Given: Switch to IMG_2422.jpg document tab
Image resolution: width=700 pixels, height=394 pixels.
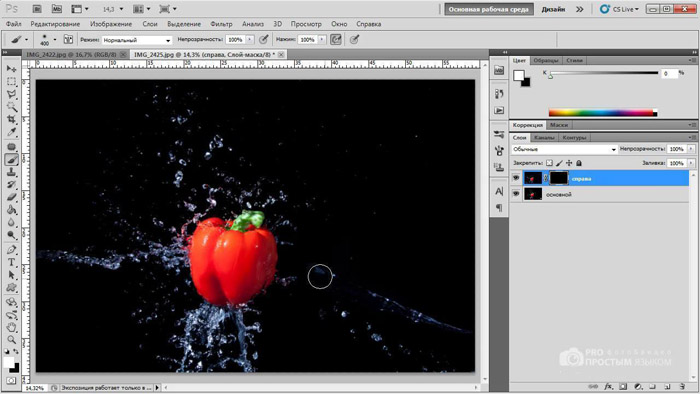Looking at the screenshot, I should pos(71,54).
